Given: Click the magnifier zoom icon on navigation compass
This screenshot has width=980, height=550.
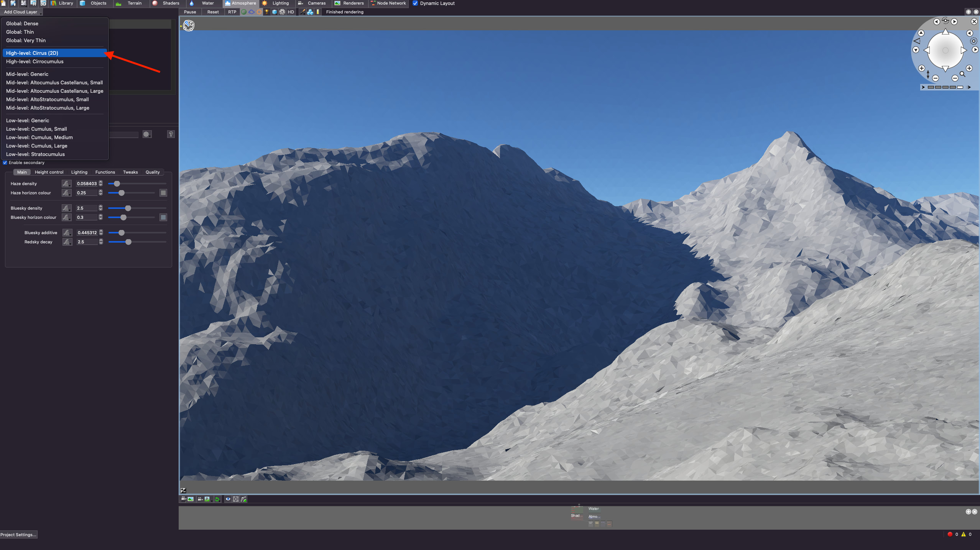Looking at the screenshot, I should point(962,74).
